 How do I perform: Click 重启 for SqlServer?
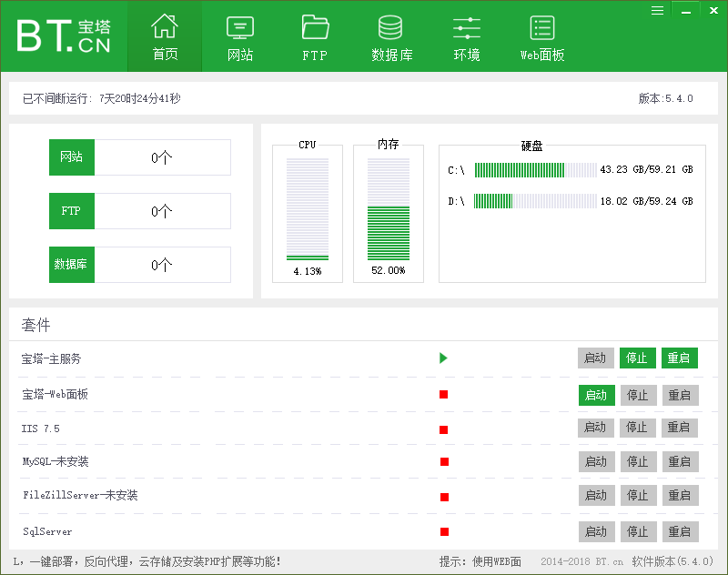[680, 532]
